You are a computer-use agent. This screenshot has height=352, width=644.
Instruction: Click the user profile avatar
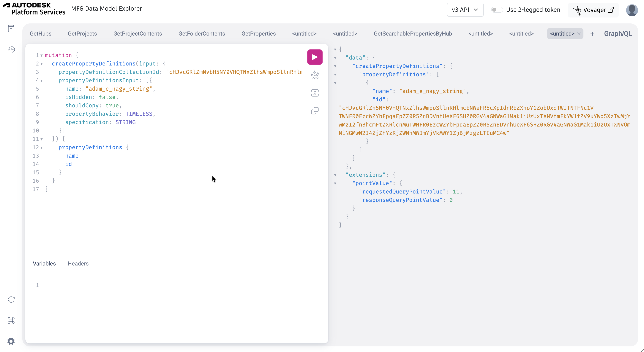[x=632, y=10]
